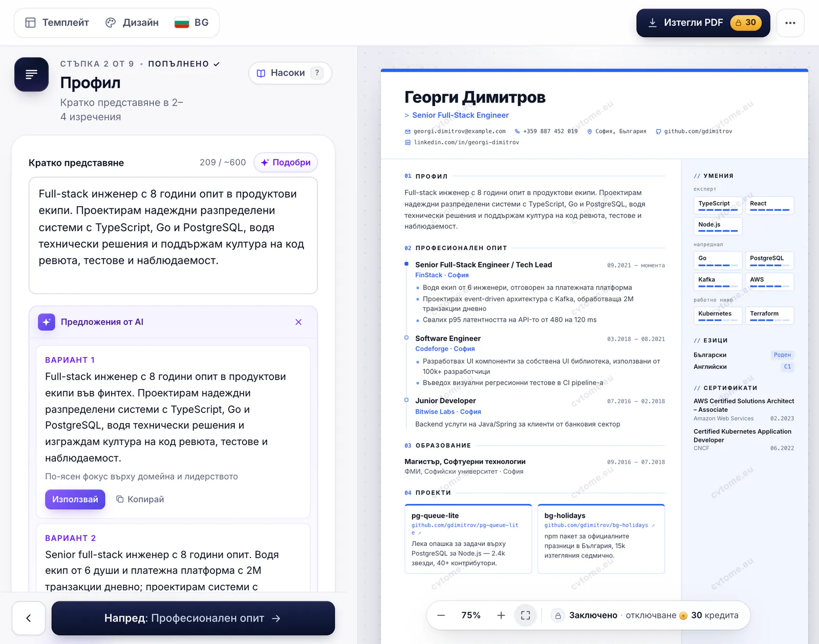The image size is (819, 644).
Task: Click the Kubernetes skill chip
Action: point(718,315)
